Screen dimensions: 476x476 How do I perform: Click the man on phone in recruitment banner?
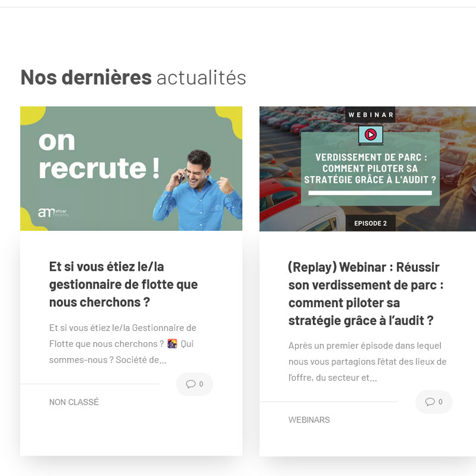tap(198, 190)
